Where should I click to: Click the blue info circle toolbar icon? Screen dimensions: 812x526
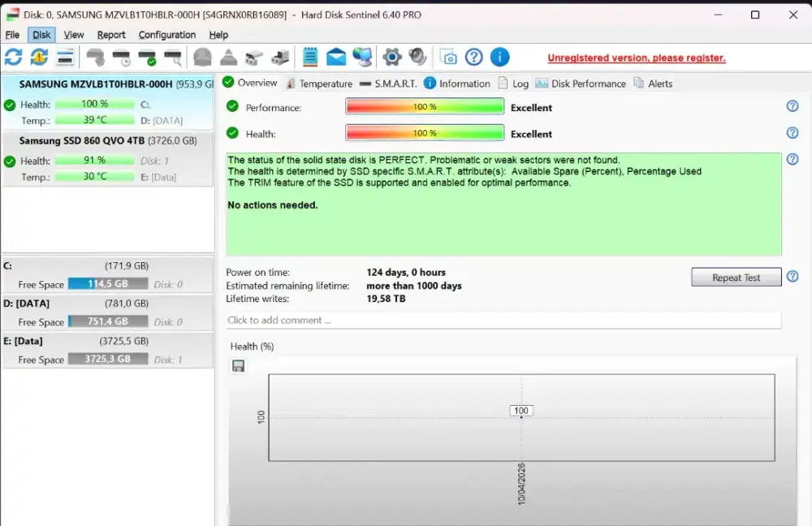point(500,57)
